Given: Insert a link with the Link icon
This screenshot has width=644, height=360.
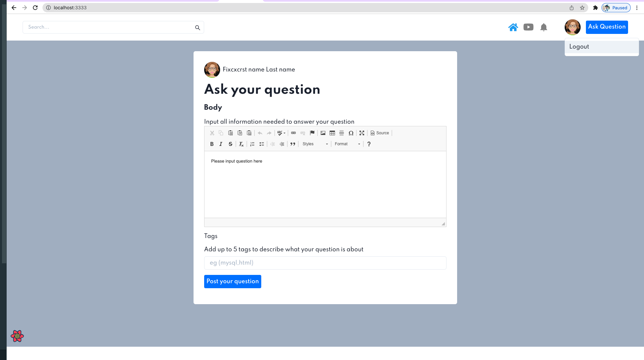Looking at the screenshot, I should click(293, 133).
